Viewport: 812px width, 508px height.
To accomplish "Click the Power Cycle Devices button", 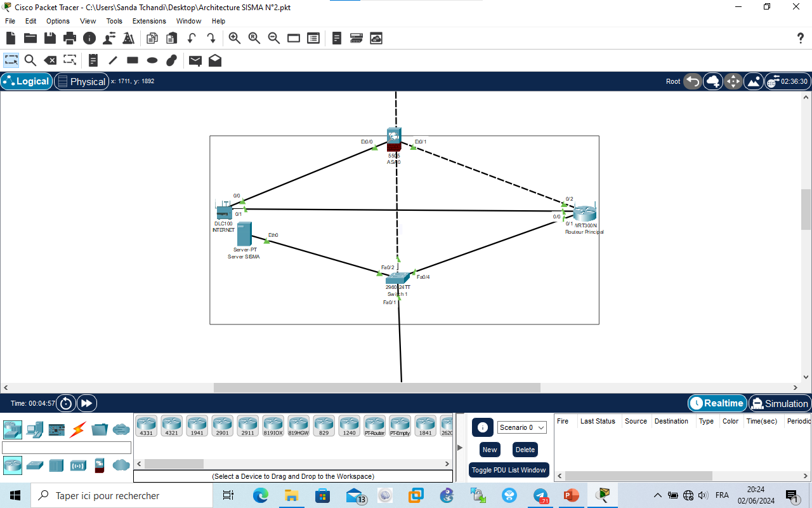I will [x=66, y=403].
